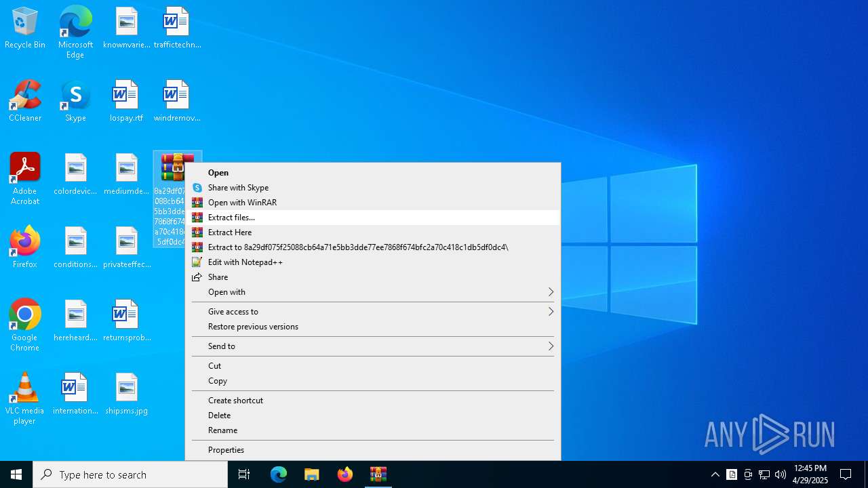This screenshot has width=868, height=488.
Task: Show hidden system tray icons
Action: pos(715,474)
